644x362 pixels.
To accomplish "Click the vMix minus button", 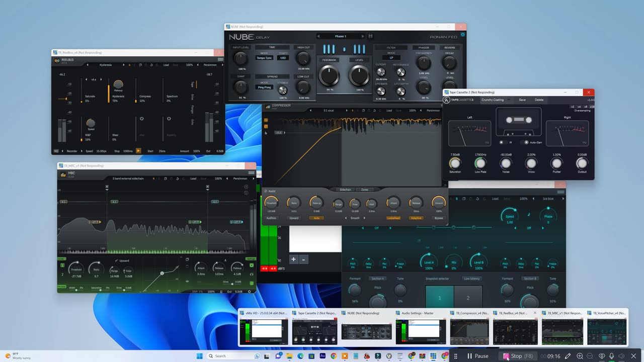I will [303, 259].
